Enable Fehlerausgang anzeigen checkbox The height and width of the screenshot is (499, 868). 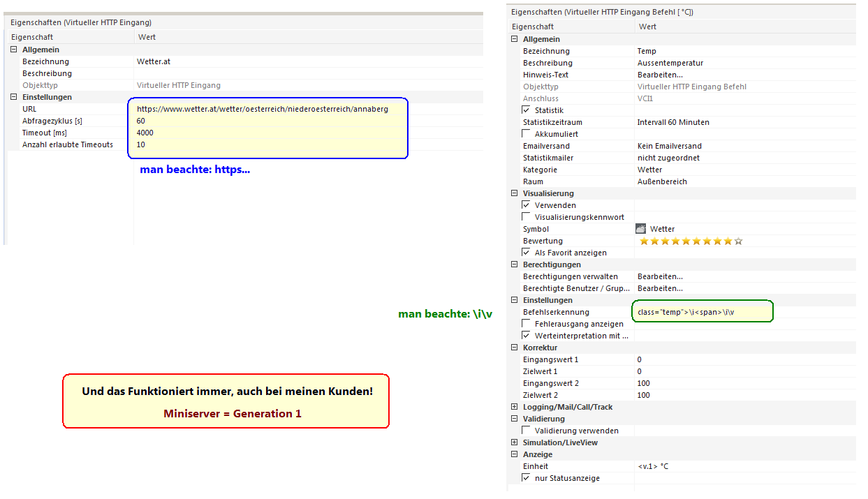(x=527, y=324)
